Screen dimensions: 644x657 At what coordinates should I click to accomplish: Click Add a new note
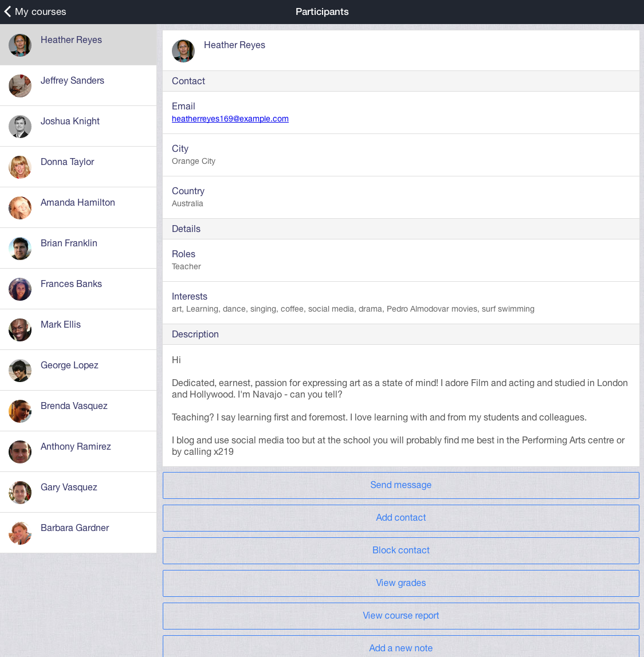tap(401, 647)
